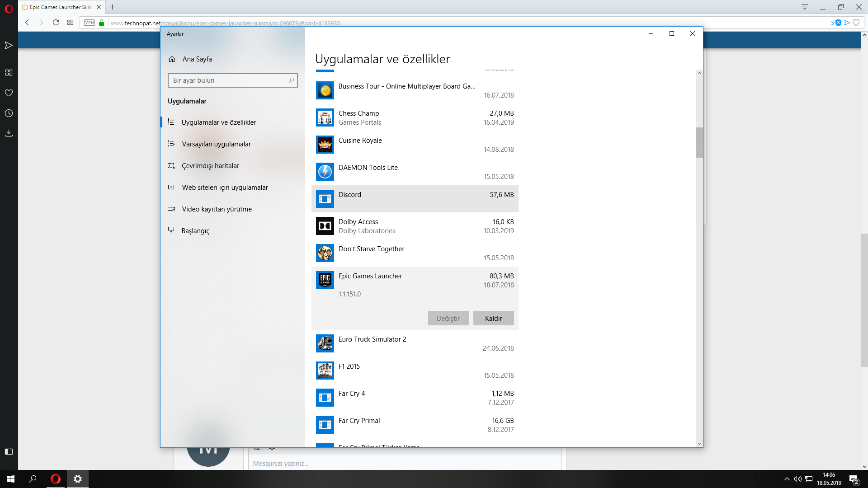Click the Epic Games Launcher app icon
Screen dimensions: 868x488
click(325, 280)
